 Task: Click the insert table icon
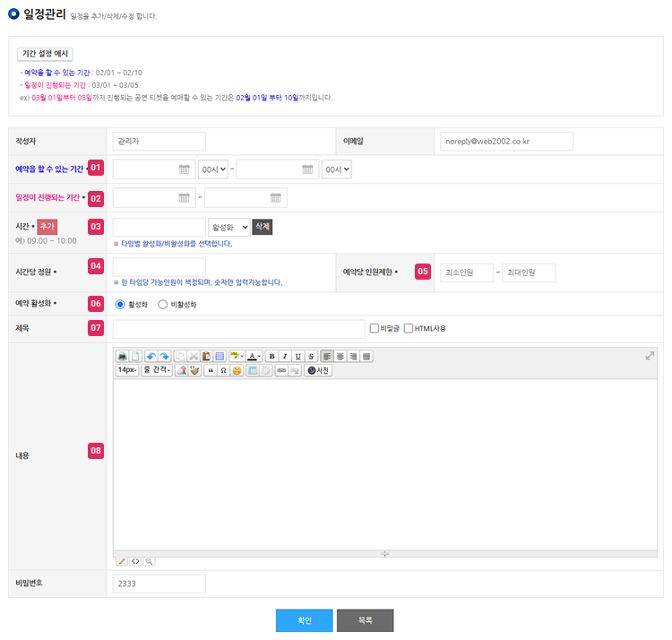click(253, 370)
